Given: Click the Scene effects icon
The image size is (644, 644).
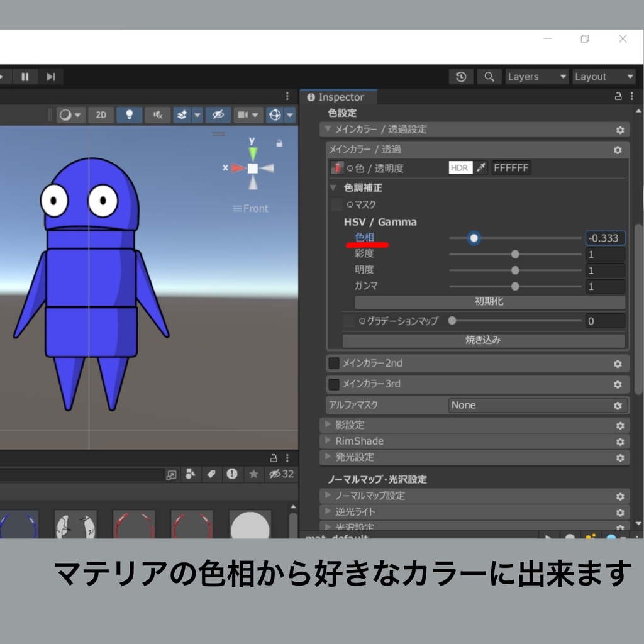Looking at the screenshot, I should click(182, 114).
